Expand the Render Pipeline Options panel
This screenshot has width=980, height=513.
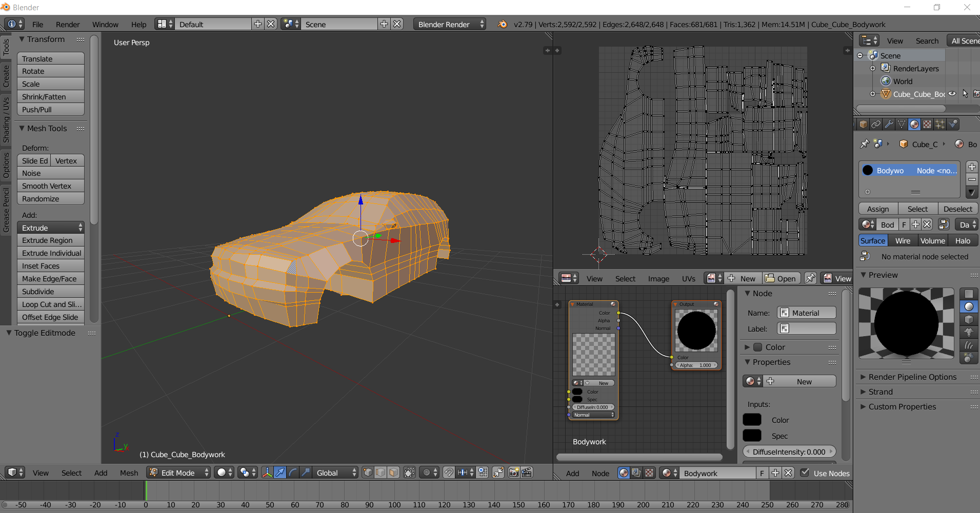[912, 377]
